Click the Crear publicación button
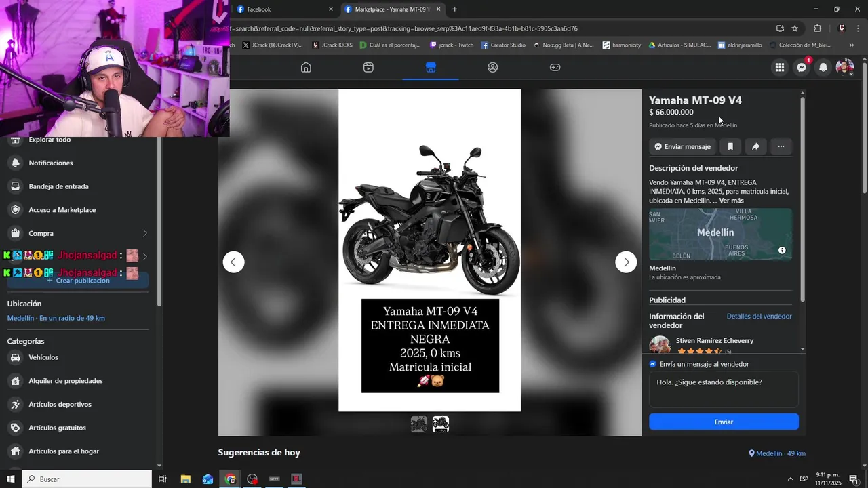The image size is (868, 488). point(78,281)
